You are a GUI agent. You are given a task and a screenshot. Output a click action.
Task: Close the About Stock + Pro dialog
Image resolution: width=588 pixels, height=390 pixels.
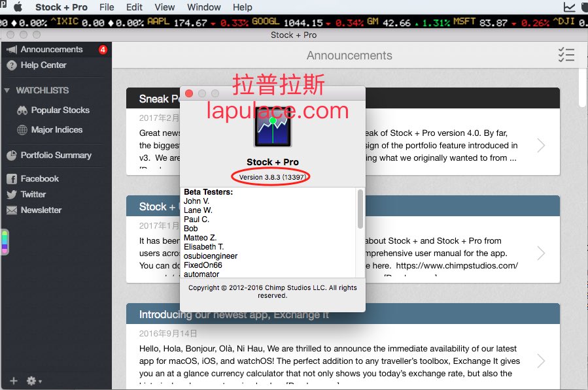(x=189, y=93)
